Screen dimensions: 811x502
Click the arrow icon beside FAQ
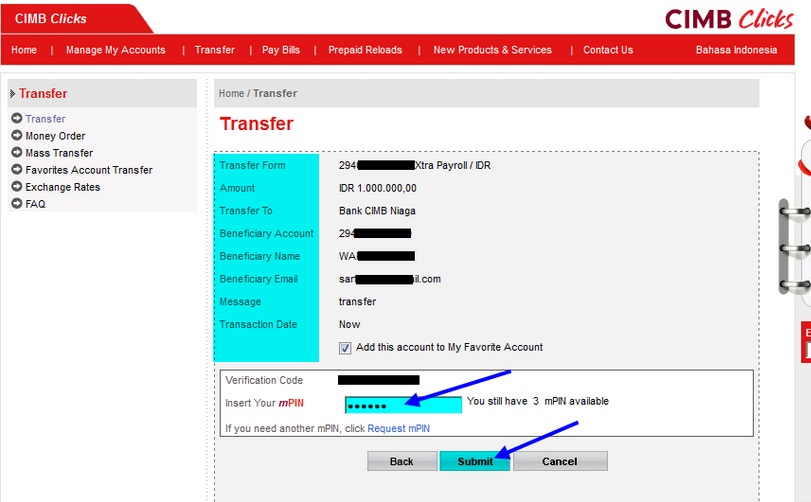pos(17,203)
